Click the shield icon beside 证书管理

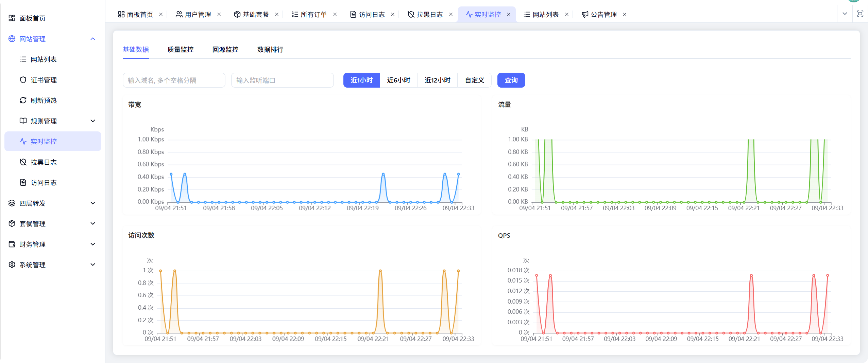(23, 80)
